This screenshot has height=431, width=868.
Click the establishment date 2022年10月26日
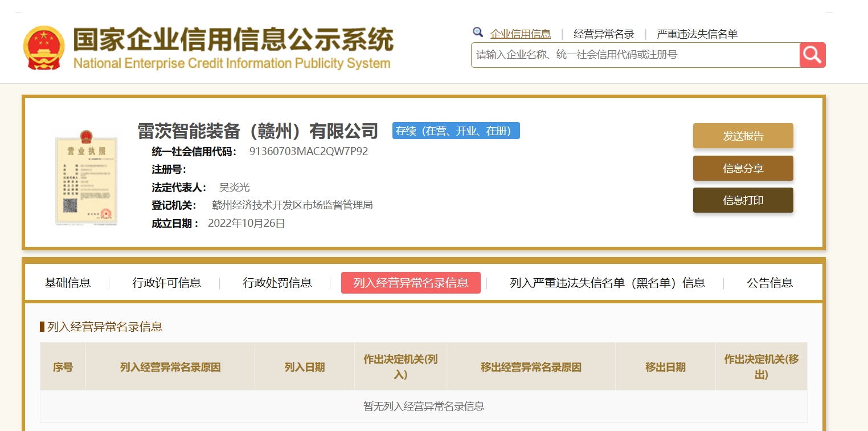(x=247, y=223)
